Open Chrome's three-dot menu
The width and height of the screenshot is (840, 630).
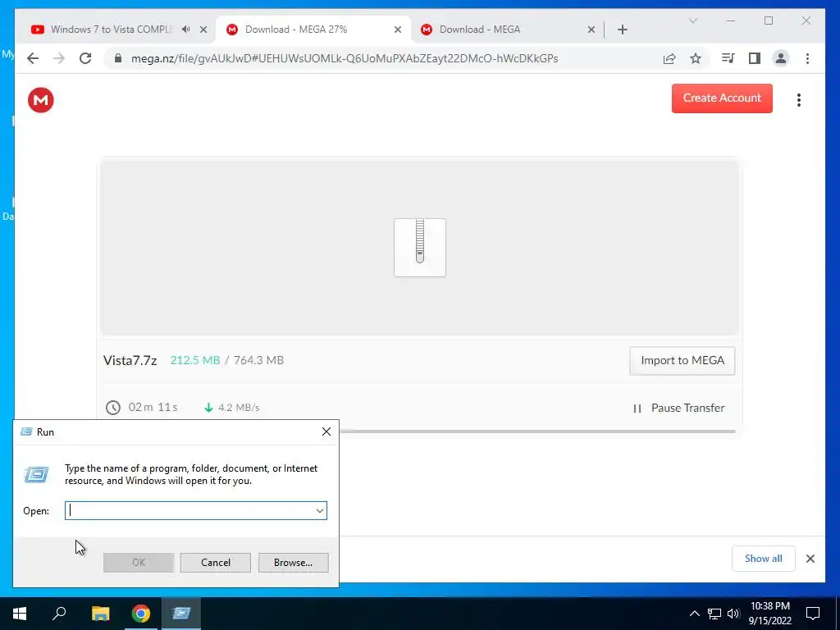coord(807,58)
